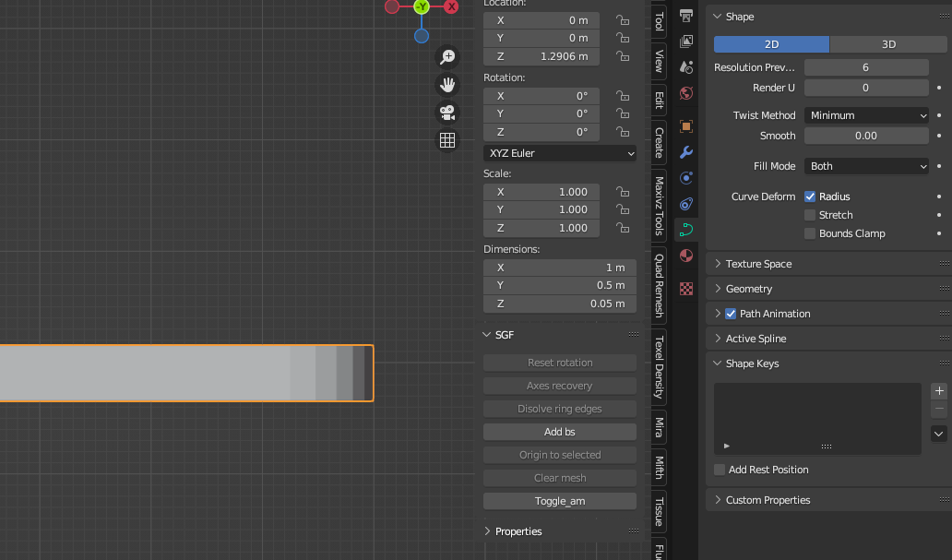Image resolution: width=952 pixels, height=560 pixels.
Task: Open the Modifiers wrench properties tab
Action: pos(685,152)
